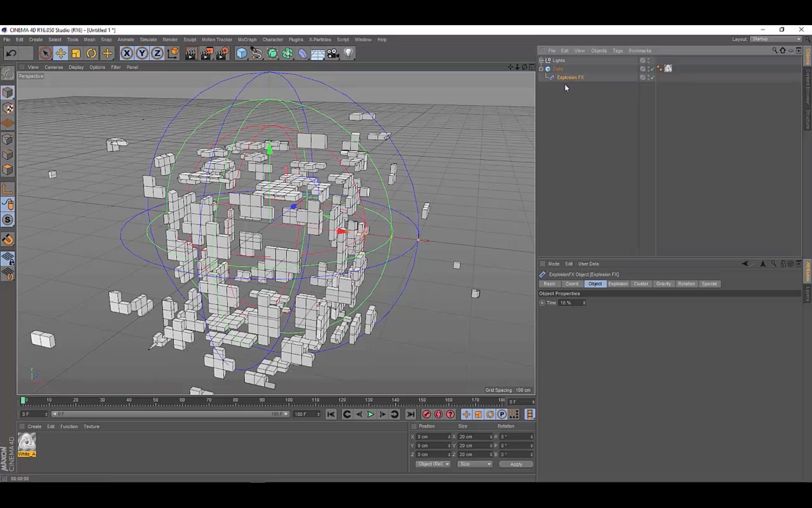The width and height of the screenshot is (812, 508).
Task: Open Object Manager Tags menu
Action: pyautogui.click(x=617, y=51)
